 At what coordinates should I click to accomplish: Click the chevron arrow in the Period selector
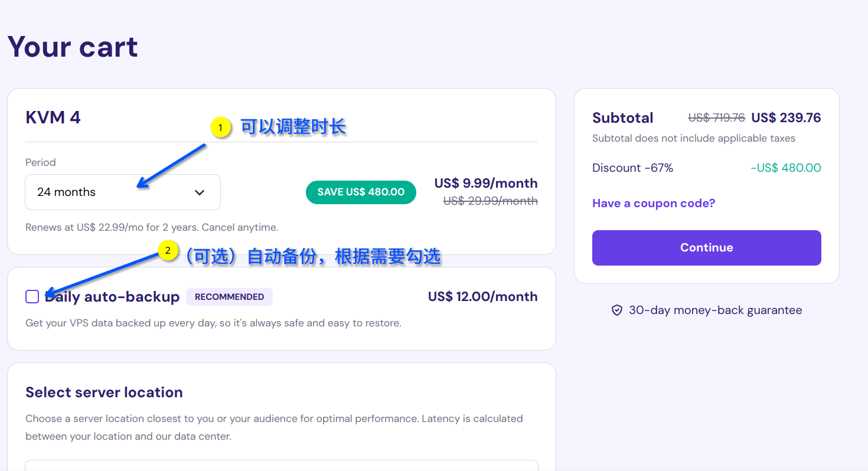point(200,192)
